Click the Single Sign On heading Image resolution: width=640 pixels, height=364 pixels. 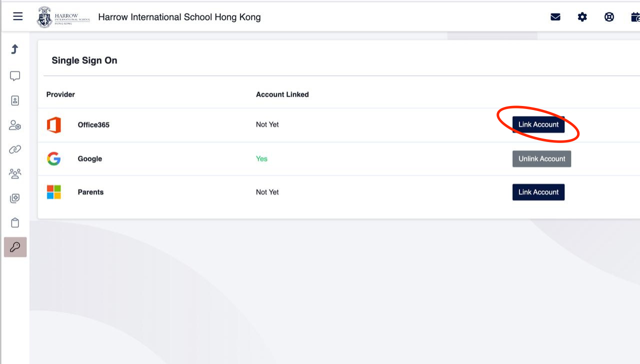pos(84,60)
